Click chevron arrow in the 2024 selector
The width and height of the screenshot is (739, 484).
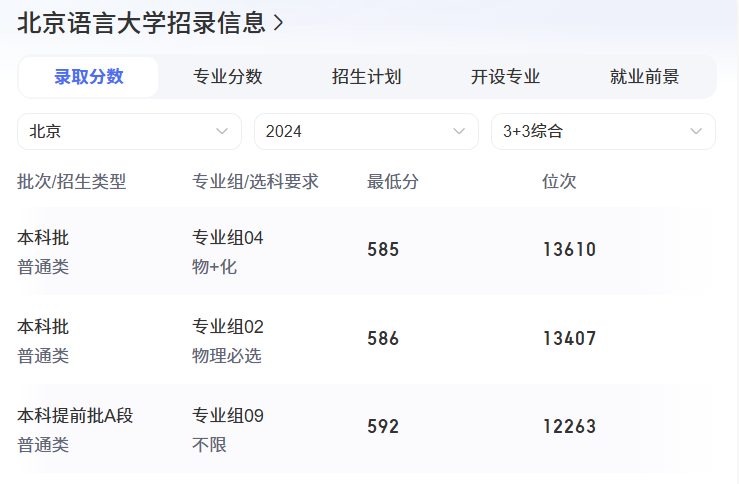[459, 131]
